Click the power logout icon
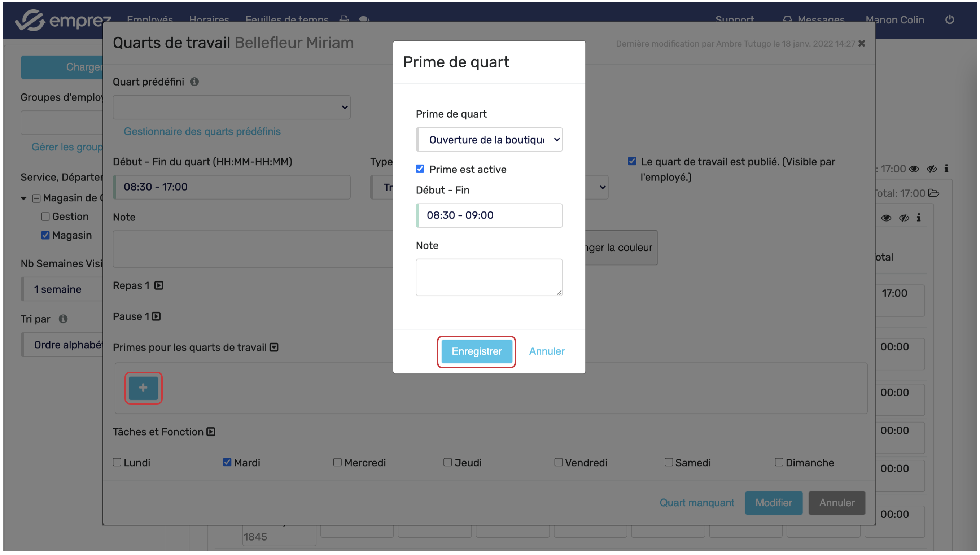The image size is (980, 555). click(949, 19)
